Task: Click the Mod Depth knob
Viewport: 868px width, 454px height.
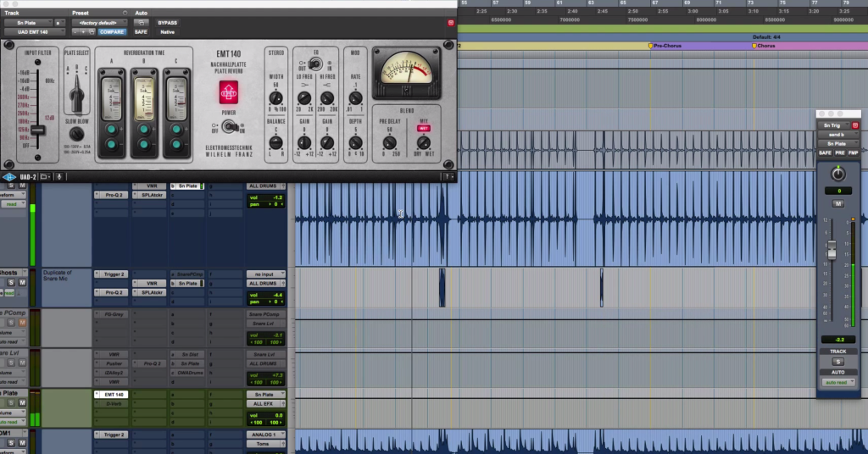Action: point(355,142)
